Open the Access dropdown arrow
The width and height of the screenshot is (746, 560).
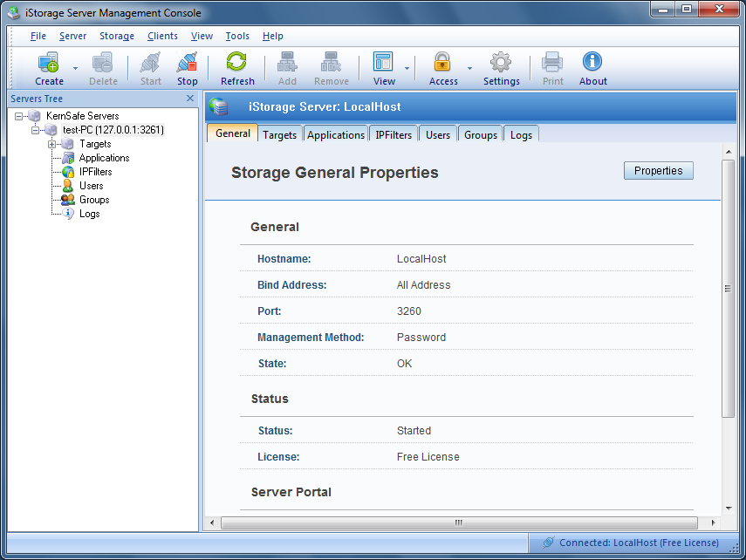pos(469,69)
